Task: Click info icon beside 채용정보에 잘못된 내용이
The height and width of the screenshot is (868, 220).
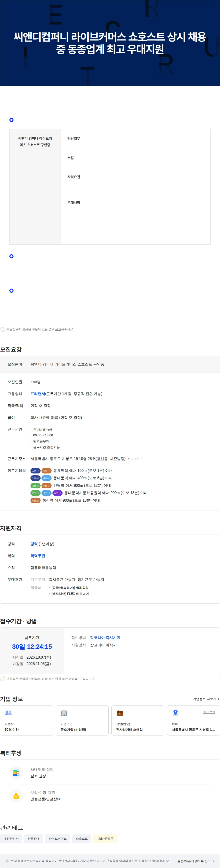Action: (3, 329)
